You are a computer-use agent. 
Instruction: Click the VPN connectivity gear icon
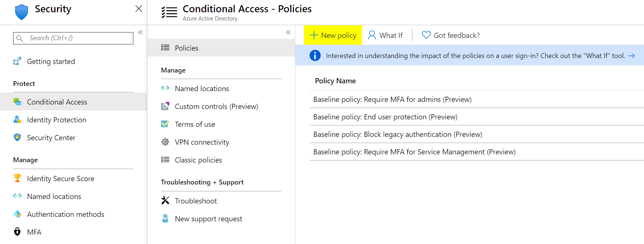tap(165, 142)
